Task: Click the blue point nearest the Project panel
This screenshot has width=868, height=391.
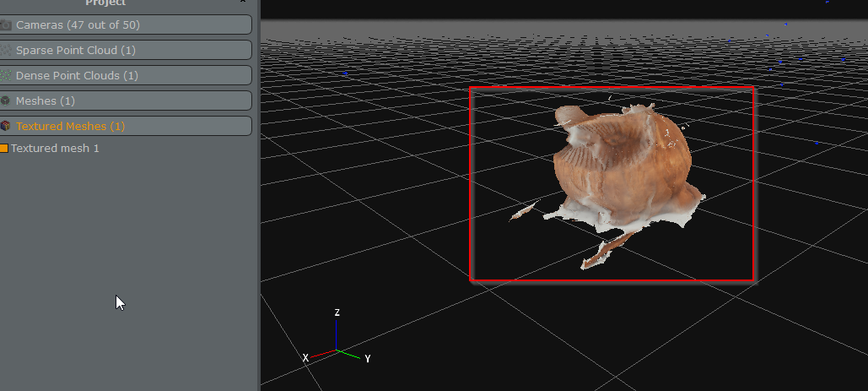Action: pyautogui.click(x=345, y=73)
